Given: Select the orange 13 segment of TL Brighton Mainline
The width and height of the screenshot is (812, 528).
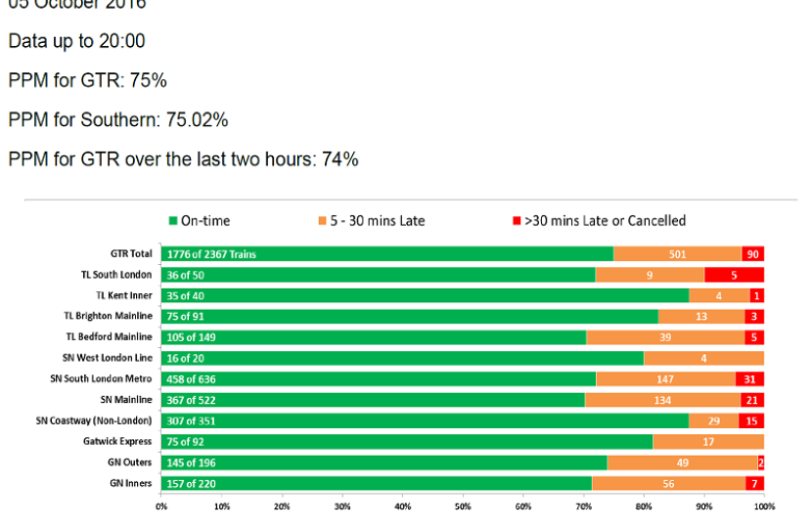Looking at the screenshot, I should point(700,317).
